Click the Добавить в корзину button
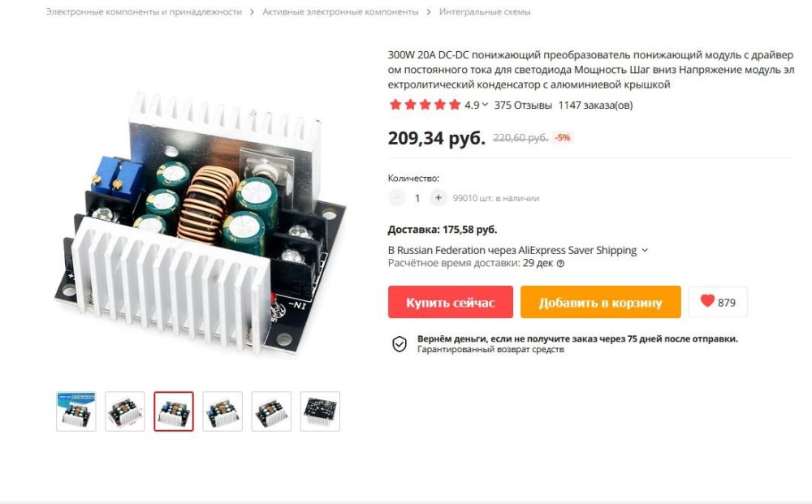The width and height of the screenshot is (812, 504). point(601,302)
